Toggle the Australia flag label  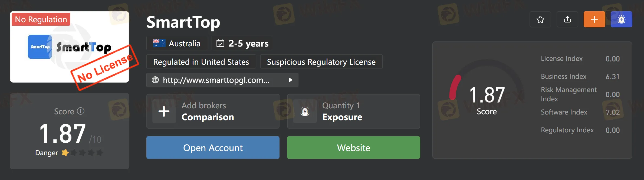click(x=176, y=43)
